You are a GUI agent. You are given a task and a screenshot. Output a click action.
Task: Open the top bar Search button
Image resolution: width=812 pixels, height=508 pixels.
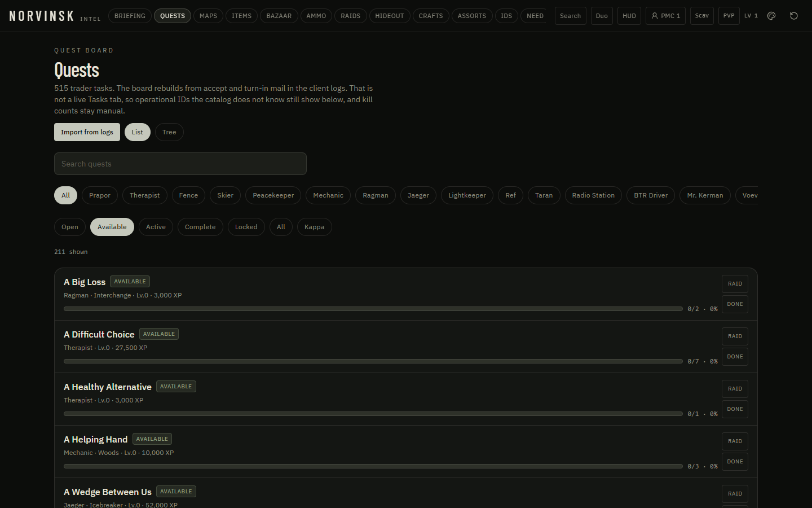pyautogui.click(x=571, y=16)
